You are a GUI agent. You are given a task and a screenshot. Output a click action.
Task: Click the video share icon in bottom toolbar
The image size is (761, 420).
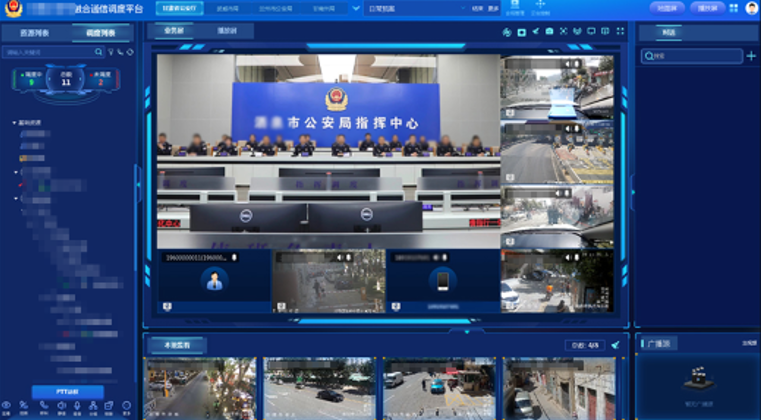[109, 406]
